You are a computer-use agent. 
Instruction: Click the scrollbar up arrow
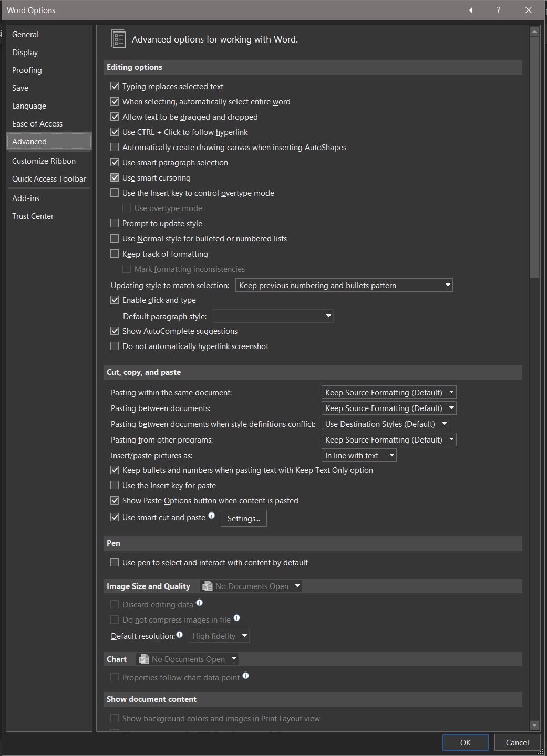534,31
